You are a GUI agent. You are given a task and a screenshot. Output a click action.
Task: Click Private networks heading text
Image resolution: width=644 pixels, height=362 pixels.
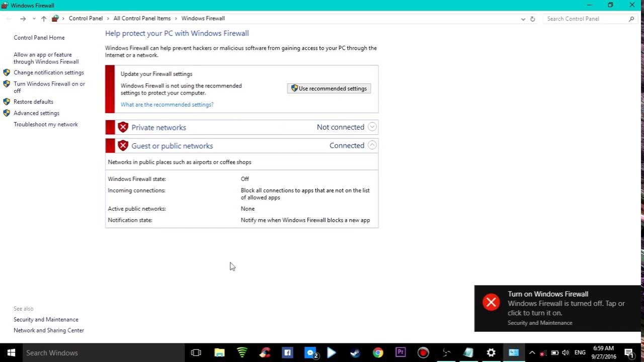pyautogui.click(x=158, y=127)
